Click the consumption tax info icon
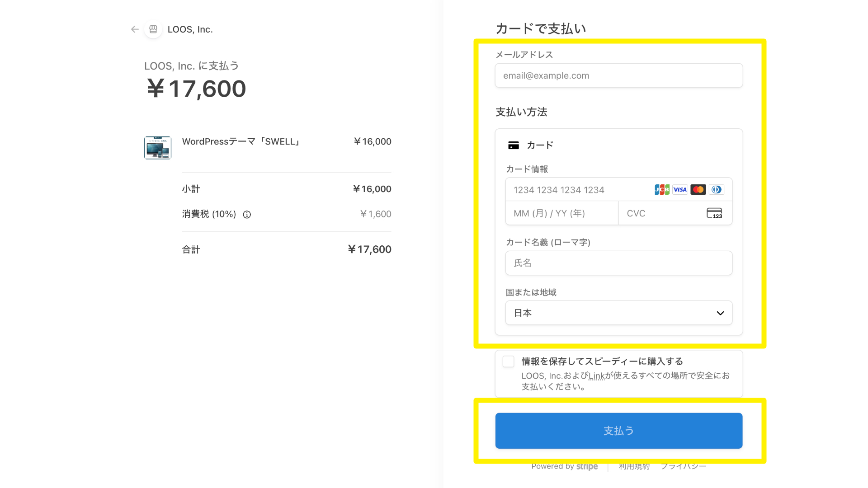Screen dimensions: 868x488 pos(247,215)
